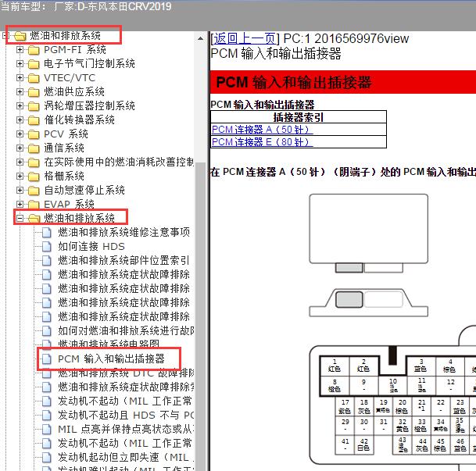Screen dimensions: 476x471
Task: Expand the 燃油供应系统 node
Action: coord(20,91)
